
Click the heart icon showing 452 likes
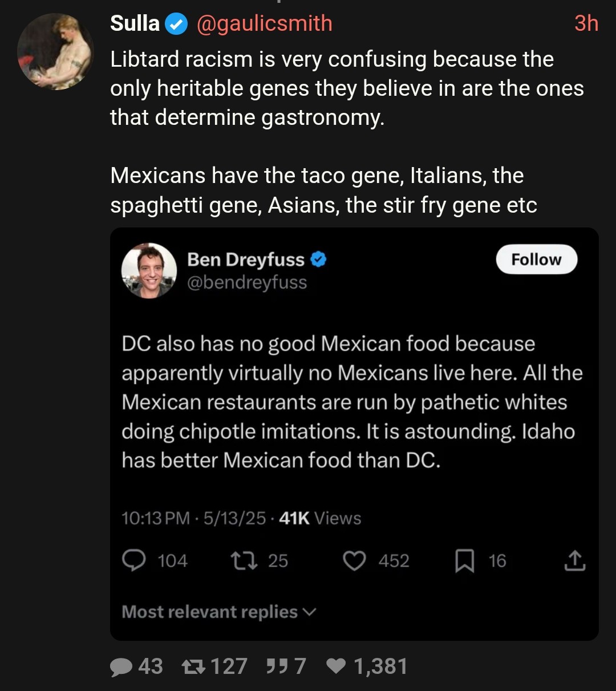coord(354,560)
